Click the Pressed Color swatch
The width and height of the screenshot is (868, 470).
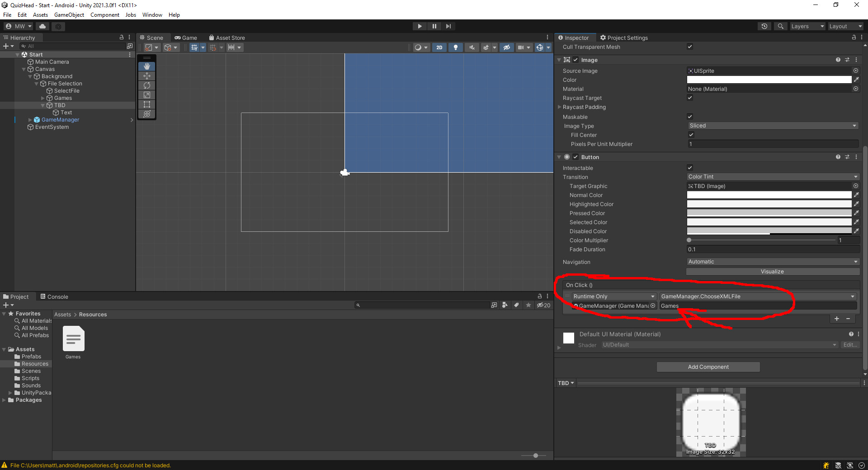pyautogui.click(x=769, y=213)
